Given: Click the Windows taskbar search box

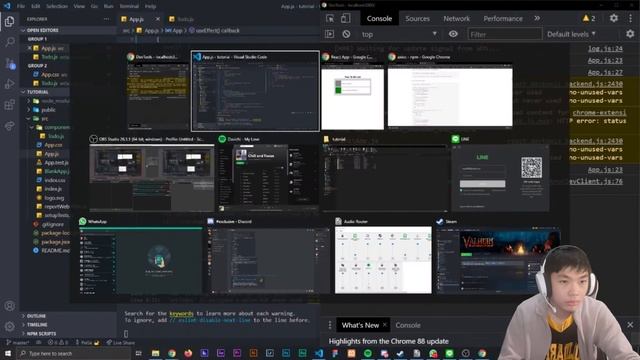Looking at the screenshot, I should point(74,353).
